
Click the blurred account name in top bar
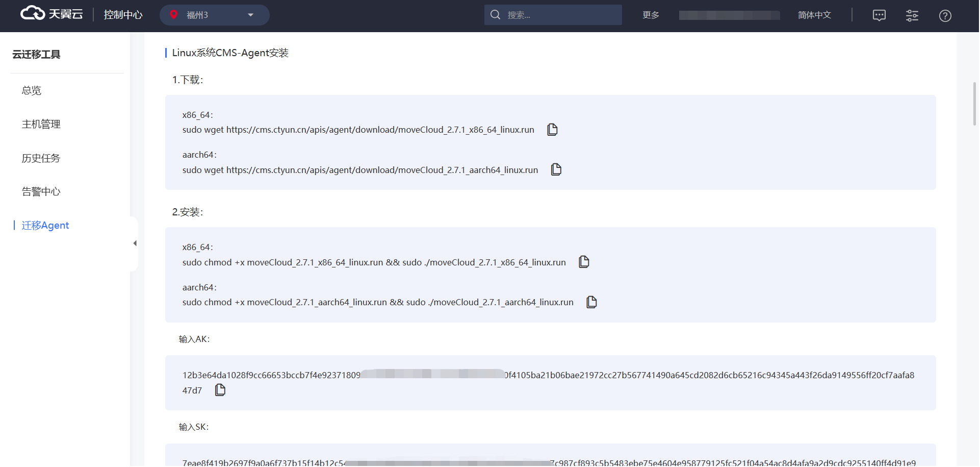click(729, 15)
